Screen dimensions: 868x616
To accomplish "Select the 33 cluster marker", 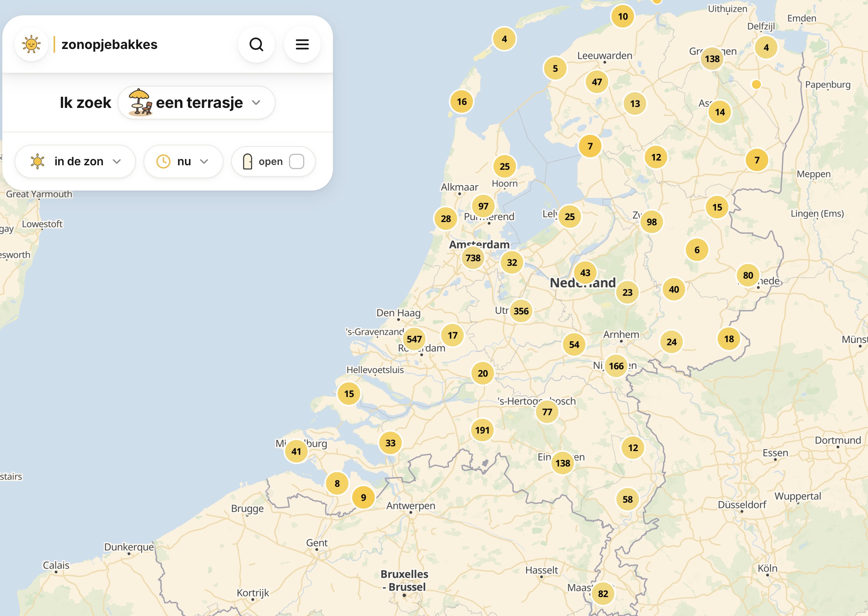I will point(390,443).
